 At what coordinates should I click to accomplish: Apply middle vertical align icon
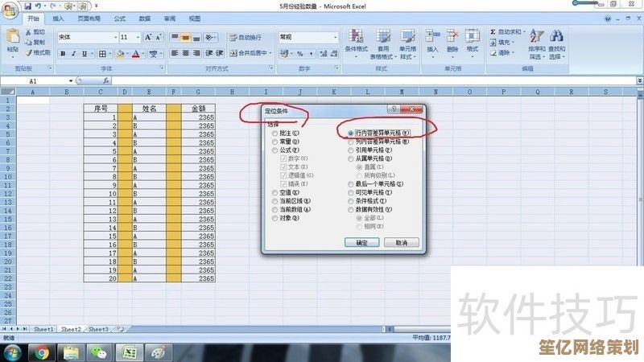coord(186,38)
